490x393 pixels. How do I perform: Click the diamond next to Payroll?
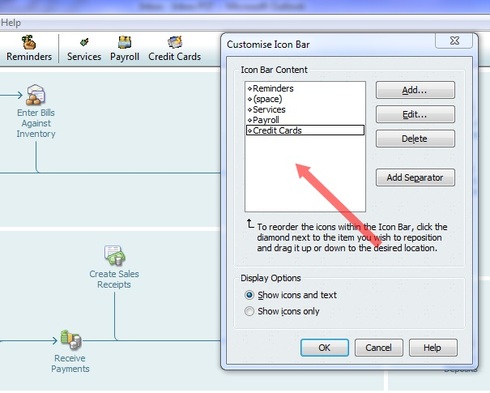pos(250,120)
